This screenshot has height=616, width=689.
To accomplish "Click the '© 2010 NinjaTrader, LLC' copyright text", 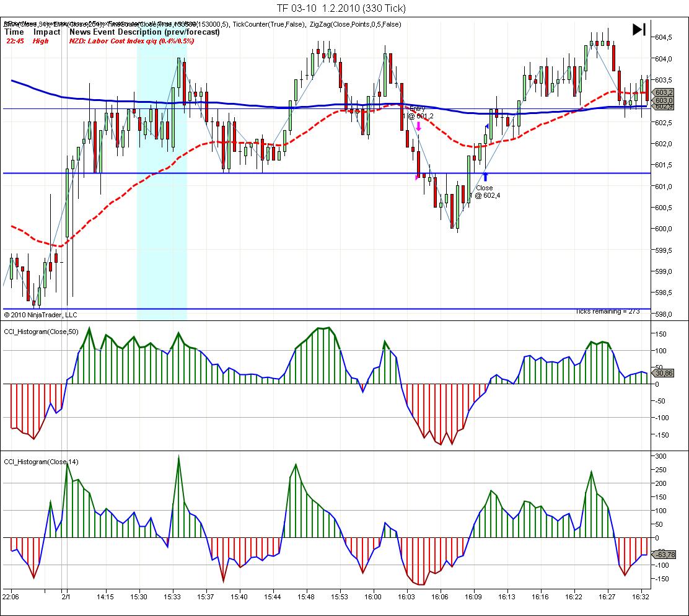I will (41, 314).
